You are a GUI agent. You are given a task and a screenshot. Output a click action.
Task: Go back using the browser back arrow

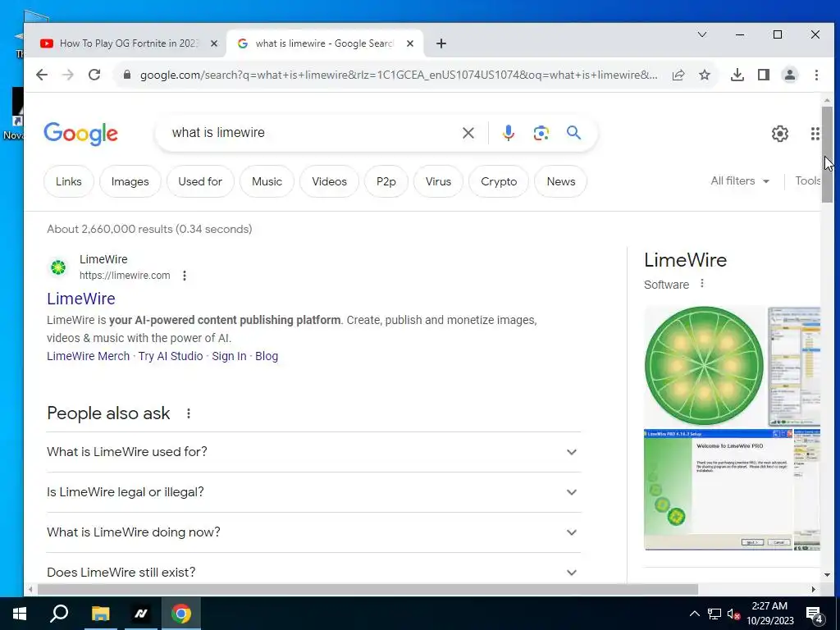pyautogui.click(x=42, y=75)
